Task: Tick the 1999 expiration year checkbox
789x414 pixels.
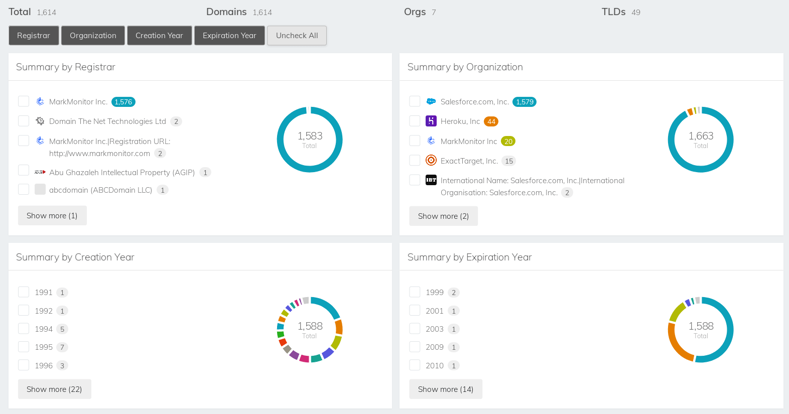Action: pyautogui.click(x=415, y=292)
